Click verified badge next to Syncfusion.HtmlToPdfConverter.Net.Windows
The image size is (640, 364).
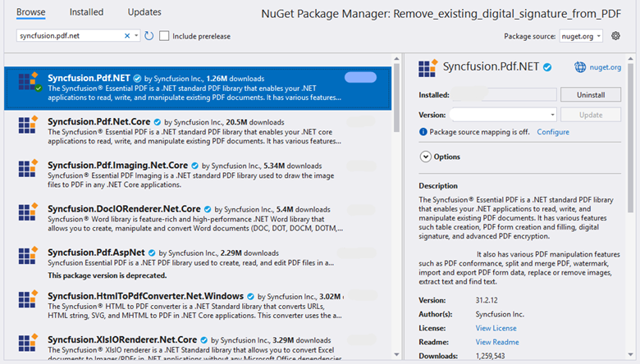point(250,296)
